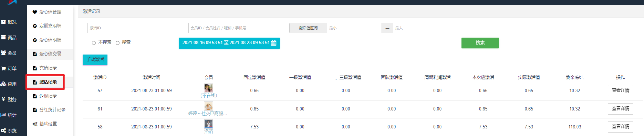This screenshot has height=136, width=644.
Task: Click the 剩余冻结 column header
Action: pyautogui.click(x=575, y=77)
